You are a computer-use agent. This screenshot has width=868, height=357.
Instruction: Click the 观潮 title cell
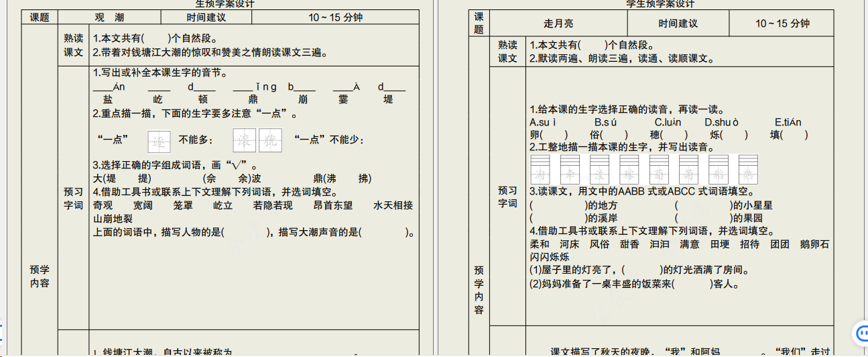(x=109, y=17)
